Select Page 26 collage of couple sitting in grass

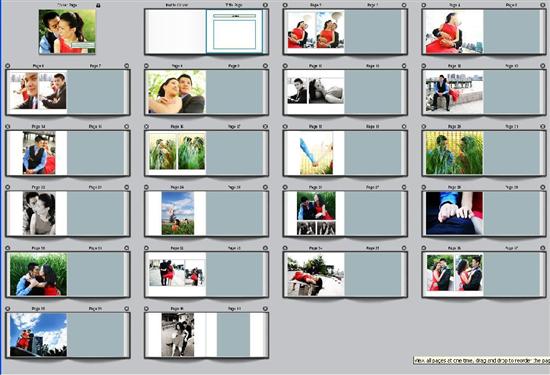[315, 213]
